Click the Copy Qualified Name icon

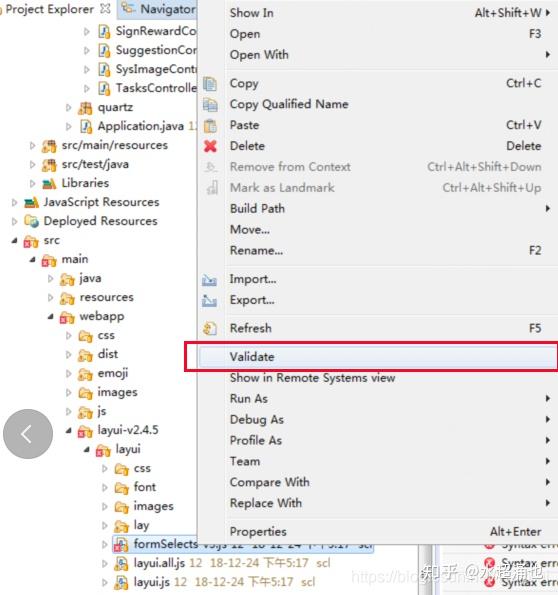coord(210,104)
